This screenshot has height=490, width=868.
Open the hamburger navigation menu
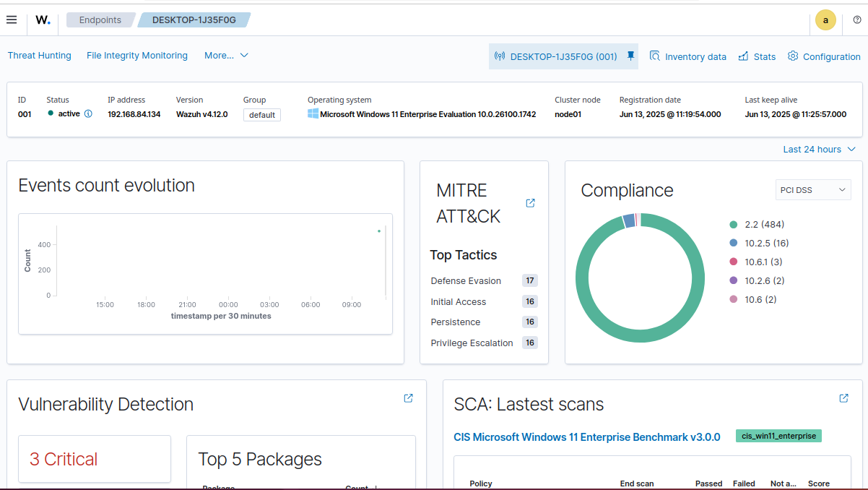tap(12, 20)
